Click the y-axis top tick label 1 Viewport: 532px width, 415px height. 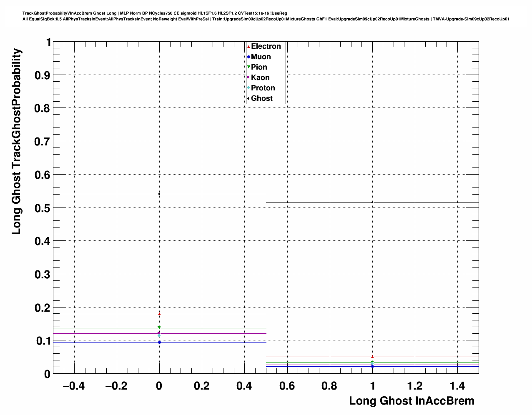(x=48, y=42)
